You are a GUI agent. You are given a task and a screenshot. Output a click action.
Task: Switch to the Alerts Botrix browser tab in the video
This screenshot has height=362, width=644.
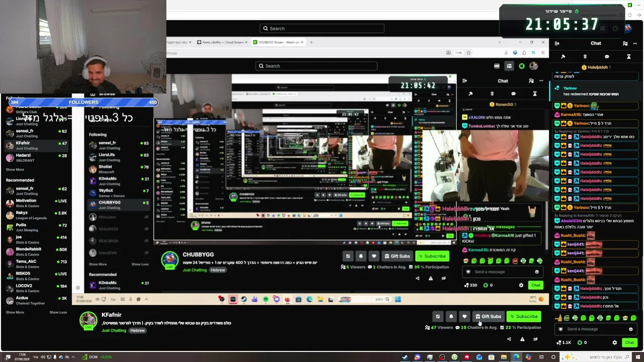point(221,43)
